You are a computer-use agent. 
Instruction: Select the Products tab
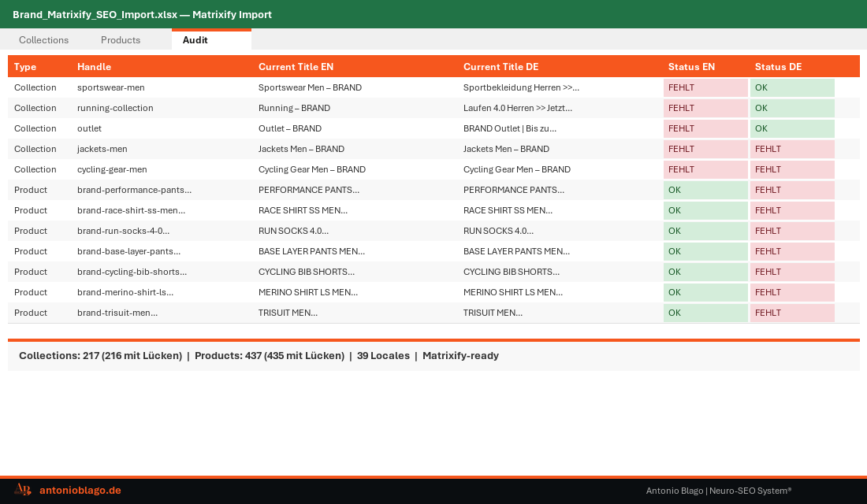click(x=121, y=40)
